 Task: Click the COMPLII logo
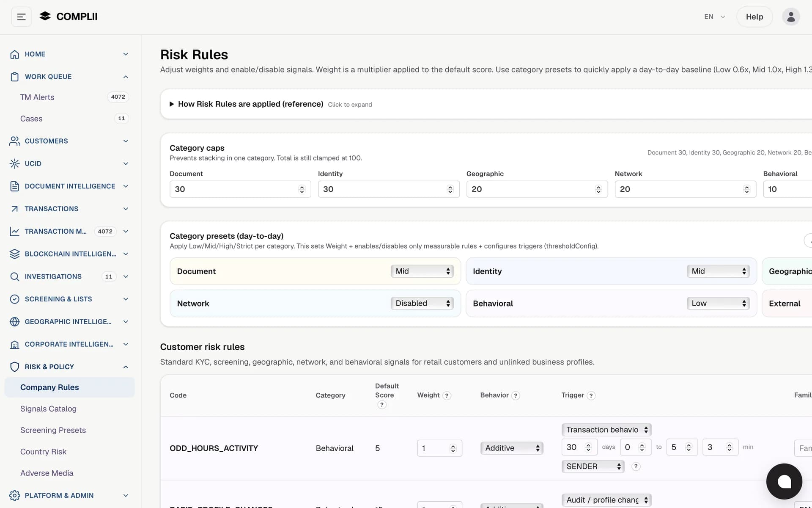(69, 17)
